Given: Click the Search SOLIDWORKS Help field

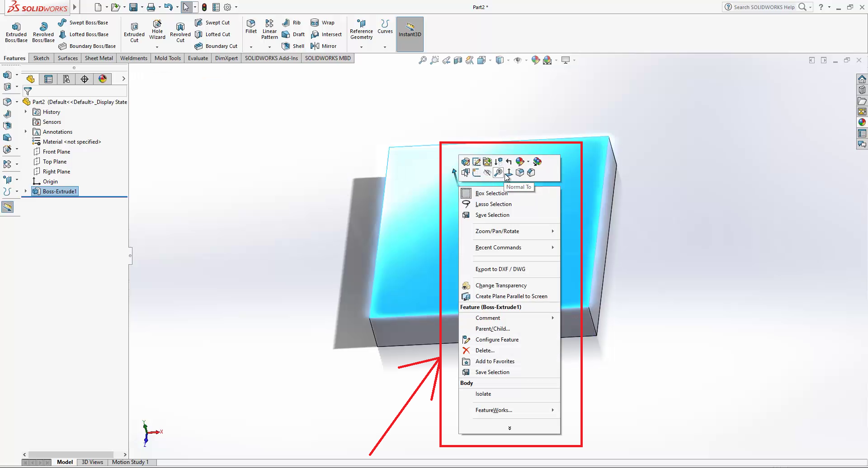Looking at the screenshot, I should click(764, 7).
